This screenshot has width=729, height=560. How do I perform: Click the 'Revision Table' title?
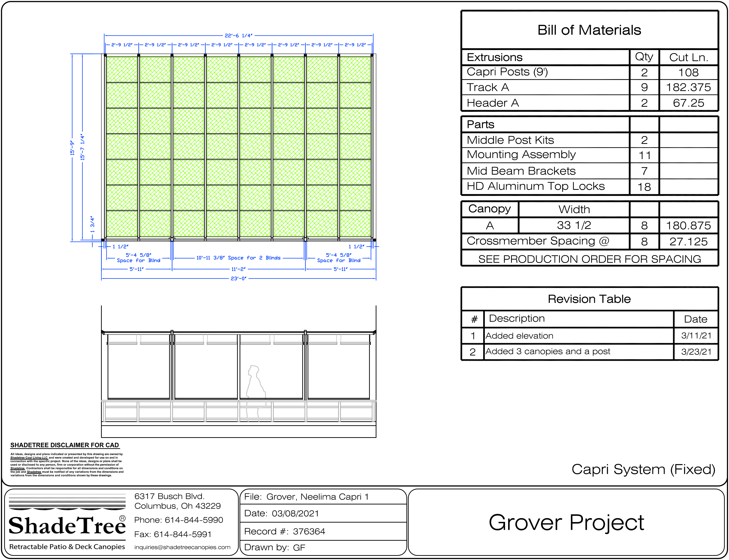point(589,299)
